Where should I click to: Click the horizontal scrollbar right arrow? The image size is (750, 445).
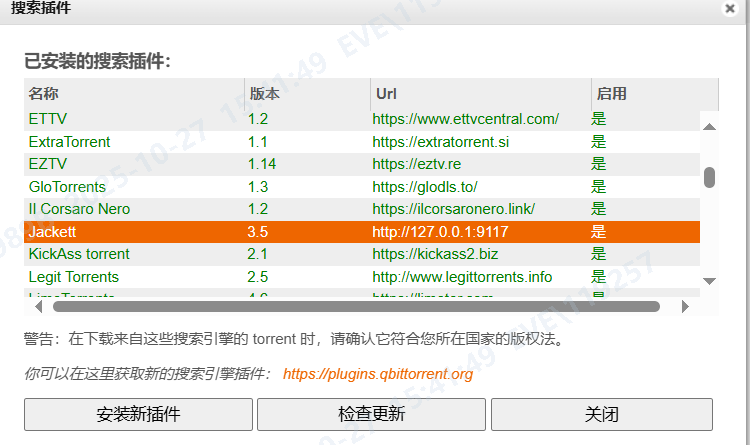pos(685,307)
